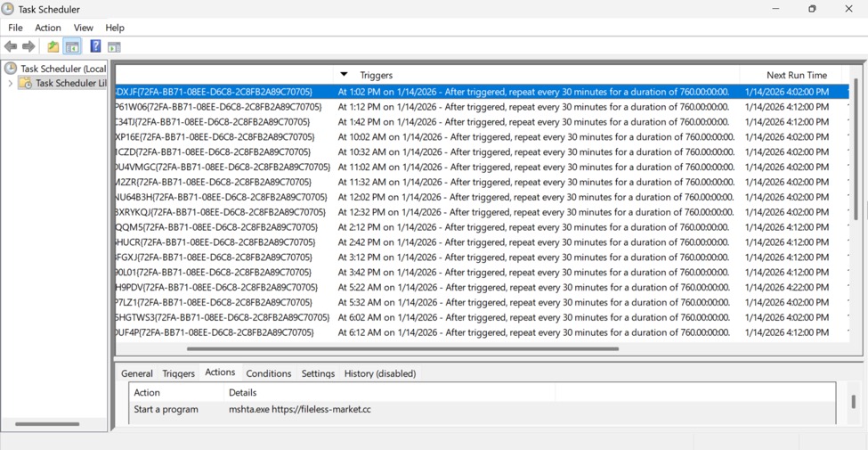Click the Up One Level folder icon
This screenshot has height=450, width=868.
click(53, 46)
